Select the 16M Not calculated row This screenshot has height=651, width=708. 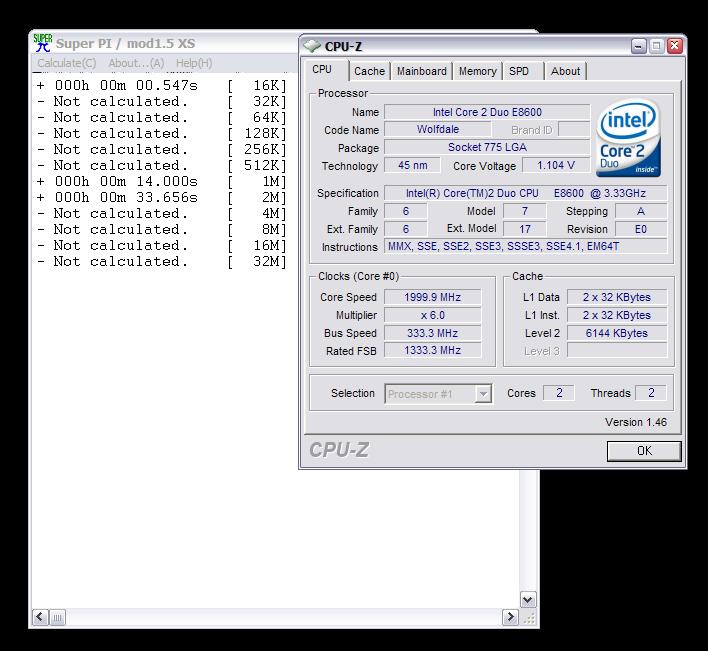click(162, 246)
